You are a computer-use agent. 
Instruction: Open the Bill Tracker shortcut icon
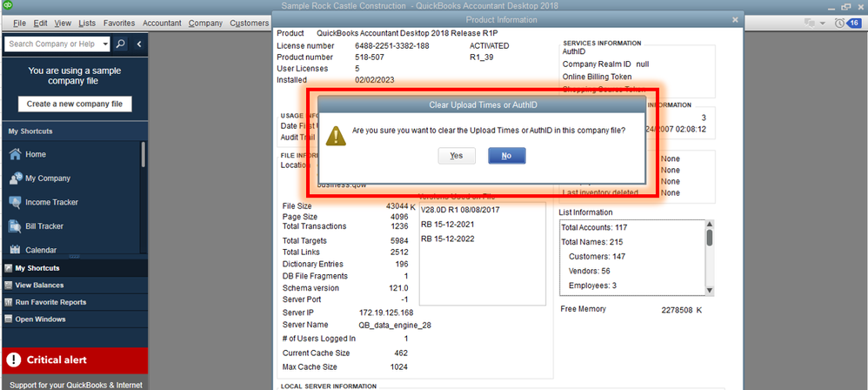click(16, 226)
